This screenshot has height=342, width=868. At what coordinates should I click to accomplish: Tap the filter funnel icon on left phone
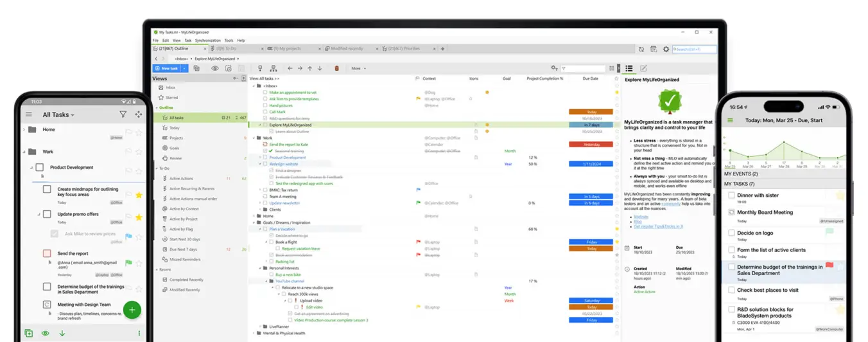click(x=123, y=114)
